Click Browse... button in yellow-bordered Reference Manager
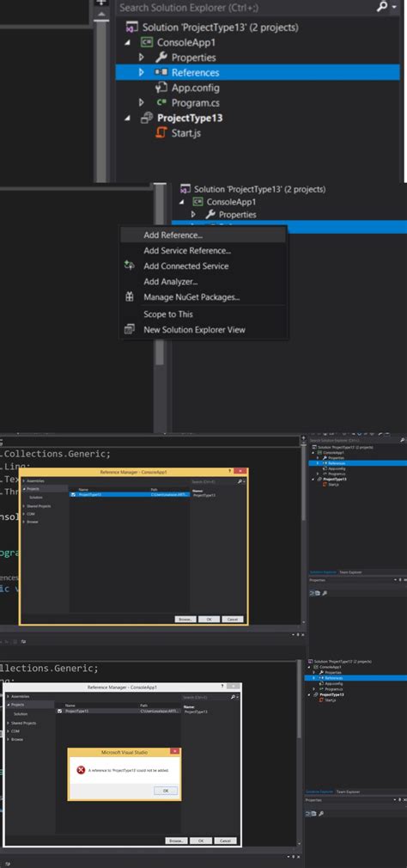Viewport: 407px width, 868px height. click(x=185, y=619)
